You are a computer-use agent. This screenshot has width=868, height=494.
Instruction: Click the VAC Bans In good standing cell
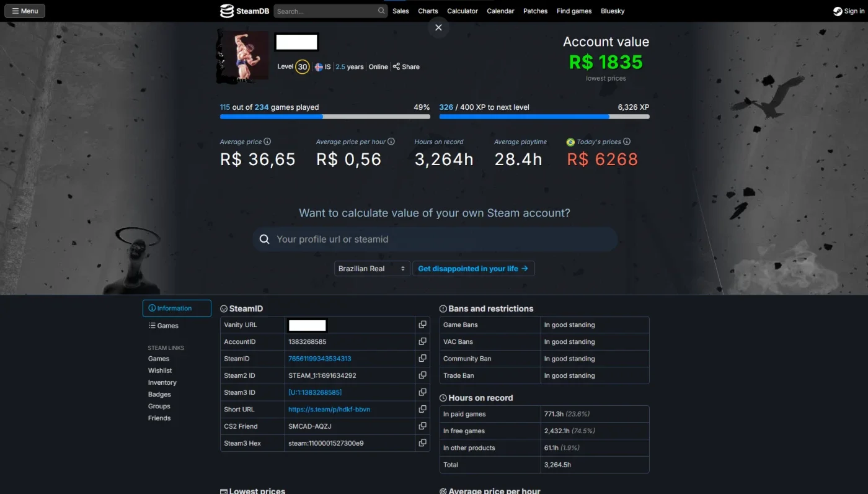pyautogui.click(x=595, y=341)
